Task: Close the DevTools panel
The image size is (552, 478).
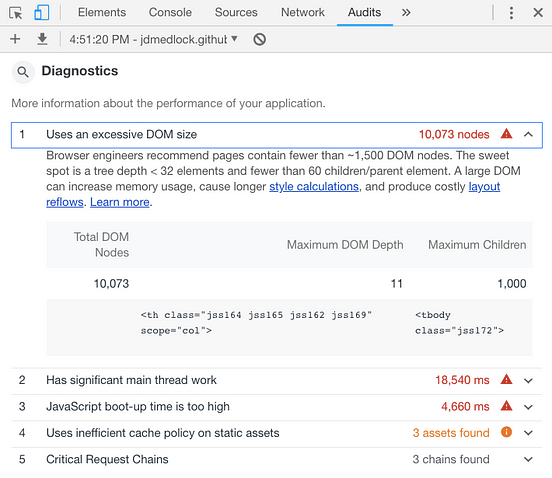Action: click(x=538, y=13)
